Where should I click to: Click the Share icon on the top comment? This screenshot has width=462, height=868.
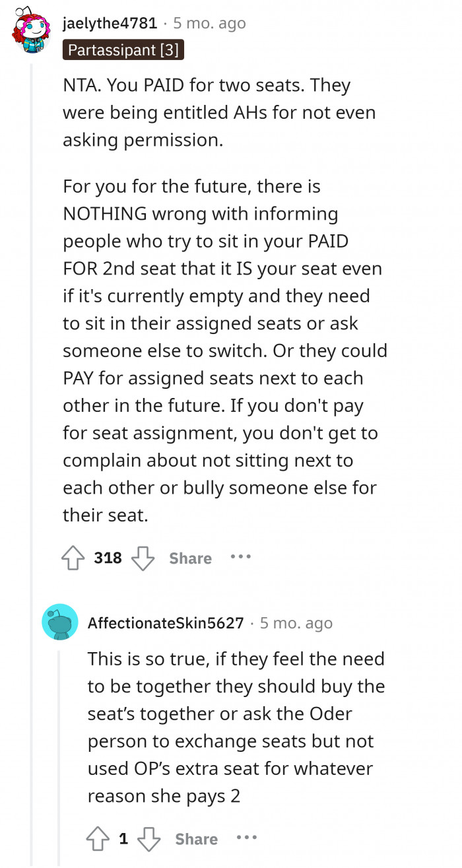click(189, 558)
